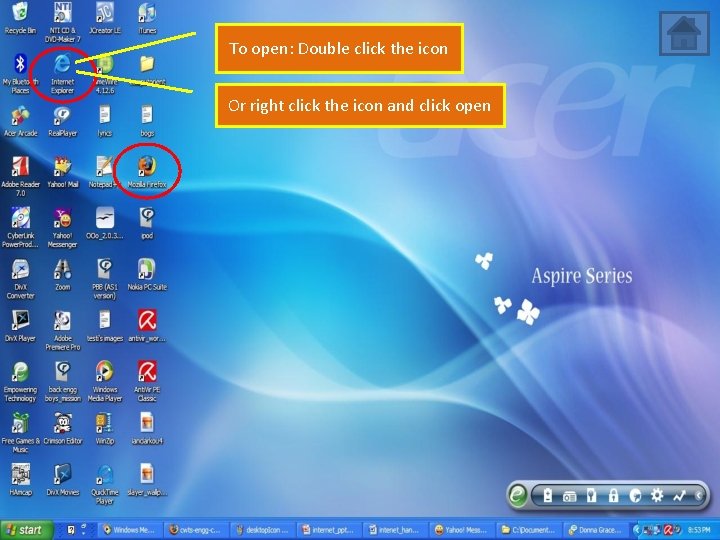
Task: Click the green Acer Empowering e button
Action: tap(518, 495)
